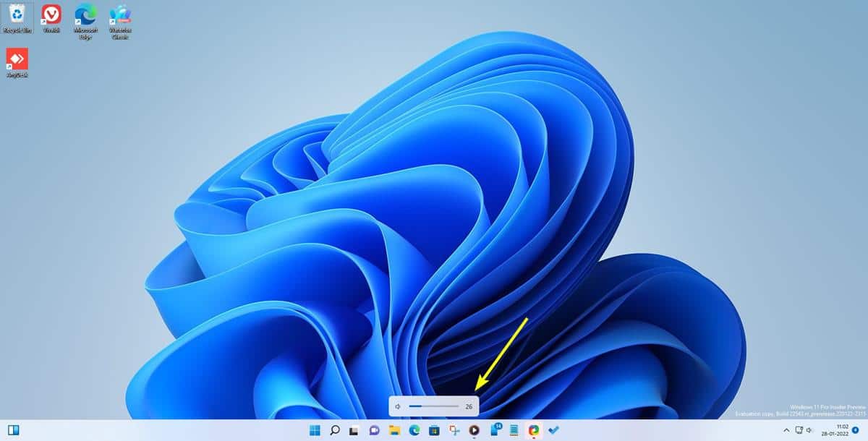This screenshot has height=441, width=868.
Task: Launch Vivaldi browser from the desktop
Action: 50,14
